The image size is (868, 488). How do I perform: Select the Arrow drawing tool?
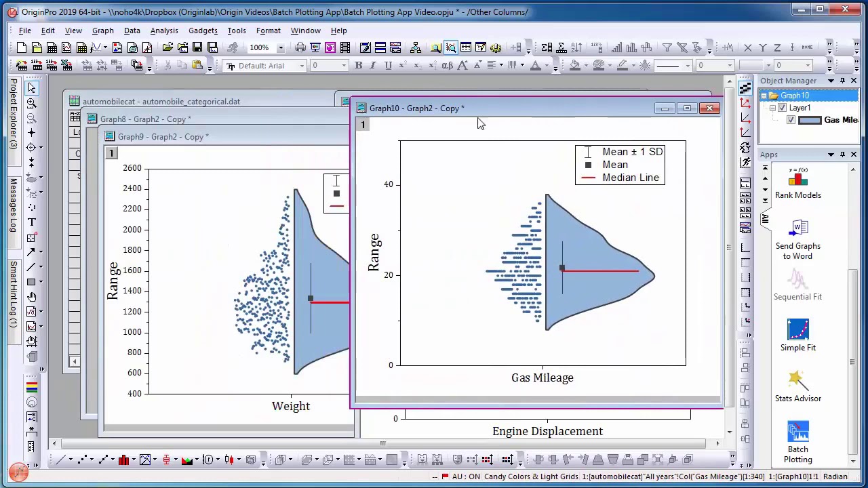31,252
